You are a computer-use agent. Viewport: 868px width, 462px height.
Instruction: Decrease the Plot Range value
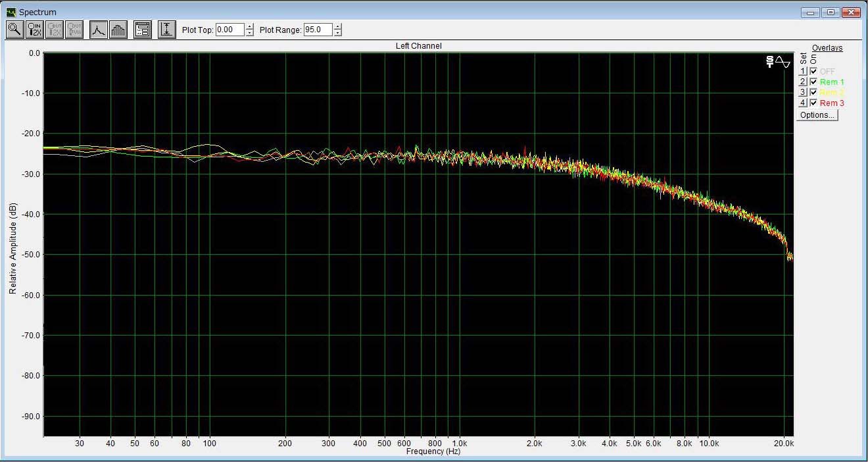(337, 33)
